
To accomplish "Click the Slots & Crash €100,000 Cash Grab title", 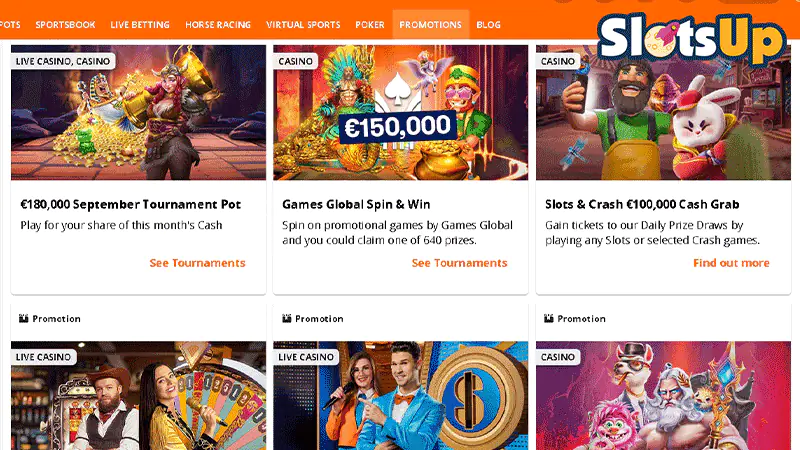I will click(642, 205).
